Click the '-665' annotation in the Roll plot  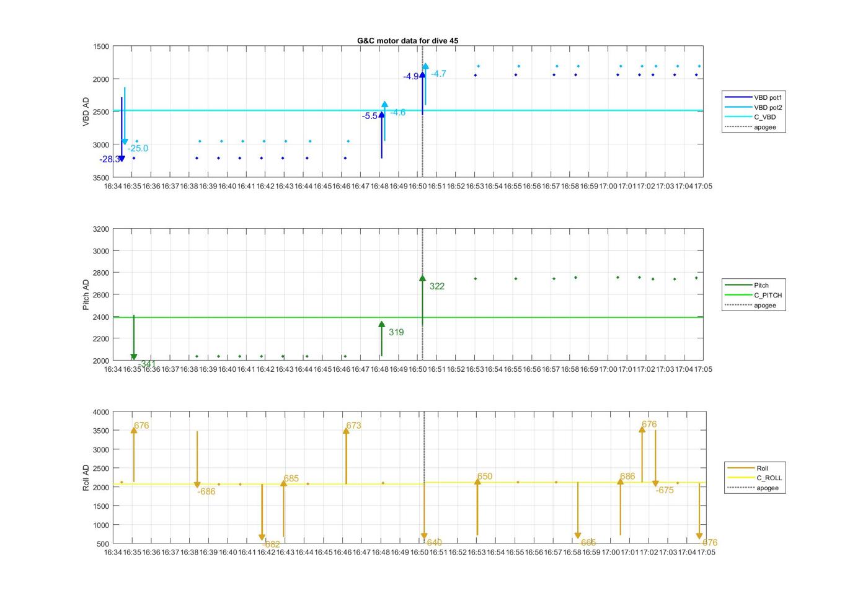587,543
